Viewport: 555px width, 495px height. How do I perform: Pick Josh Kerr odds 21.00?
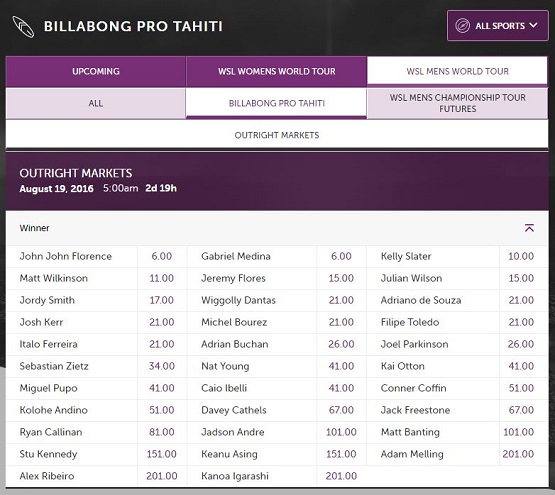pos(162,322)
